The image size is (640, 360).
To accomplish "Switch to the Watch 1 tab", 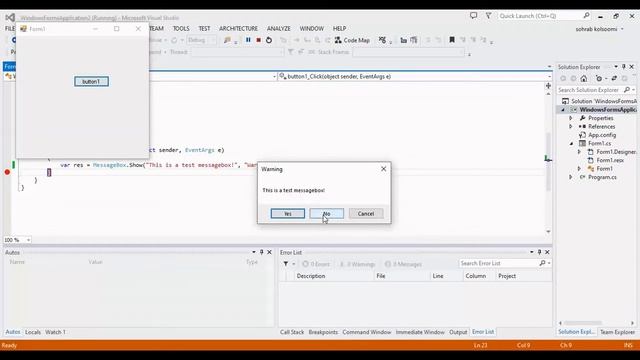I will 56,332.
